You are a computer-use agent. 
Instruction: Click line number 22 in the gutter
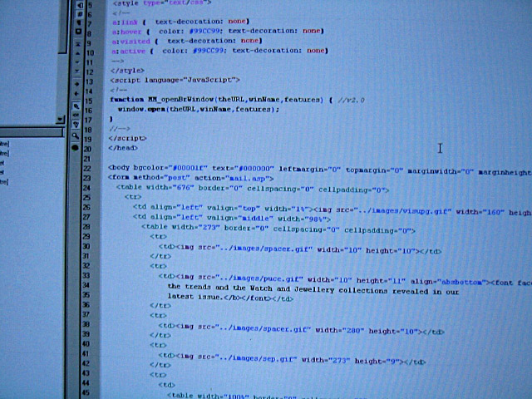coord(87,169)
